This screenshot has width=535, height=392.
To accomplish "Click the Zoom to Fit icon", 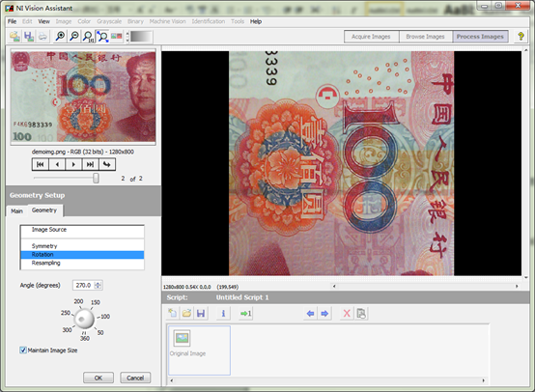I will [102, 36].
